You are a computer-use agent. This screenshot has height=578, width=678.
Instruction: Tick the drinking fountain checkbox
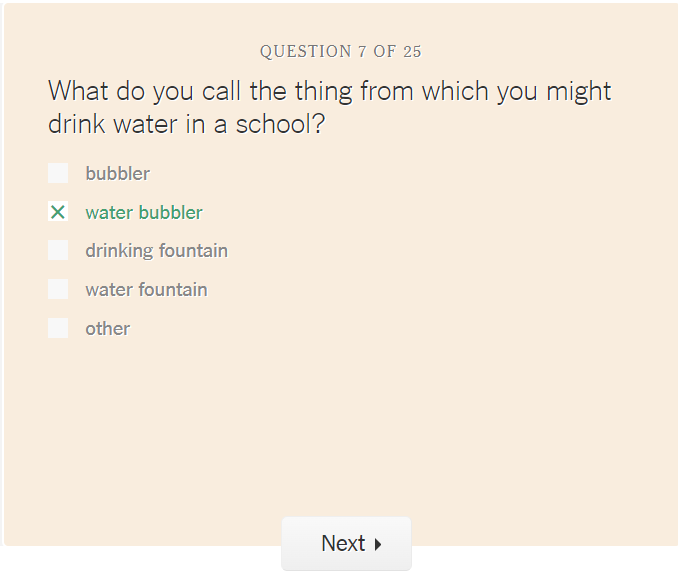pos(58,251)
